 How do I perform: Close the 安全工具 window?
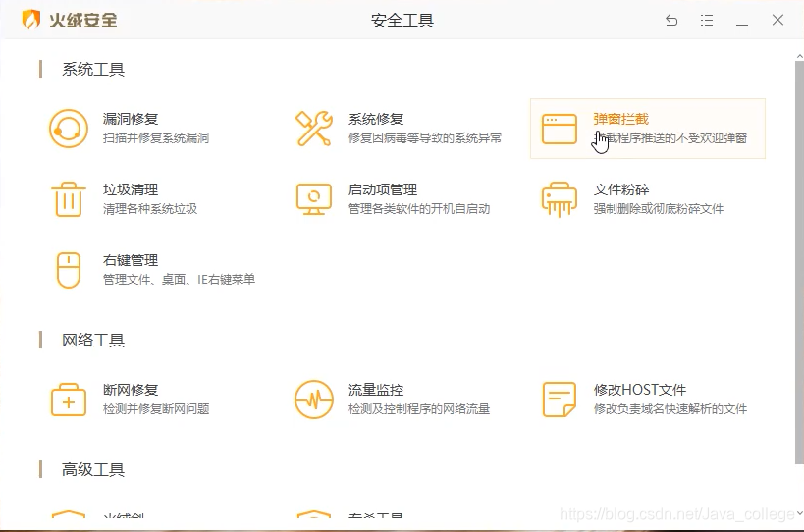pyautogui.click(x=777, y=20)
